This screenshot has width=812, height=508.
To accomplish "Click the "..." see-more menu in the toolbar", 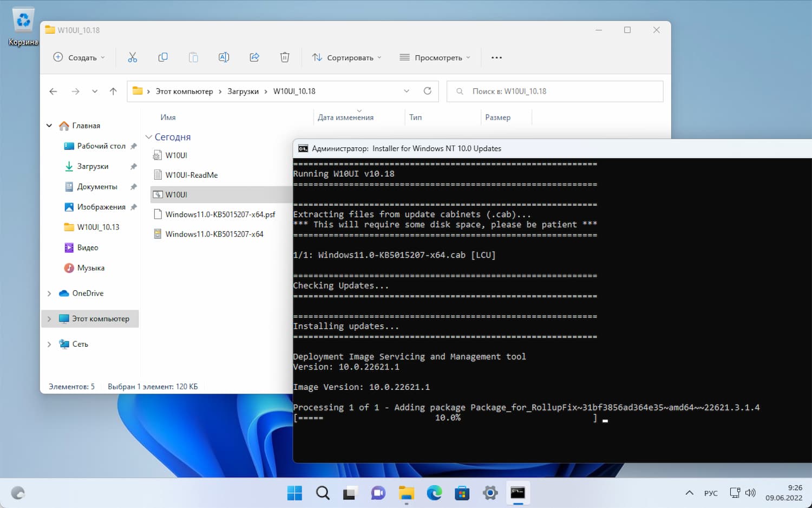I will pyautogui.click(x=496, y=57).
